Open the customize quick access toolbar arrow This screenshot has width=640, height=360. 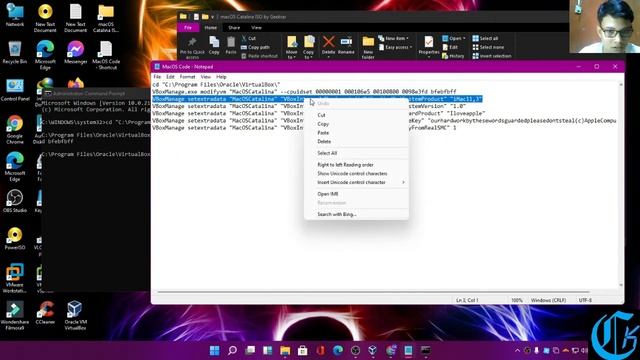click(213, 17)
